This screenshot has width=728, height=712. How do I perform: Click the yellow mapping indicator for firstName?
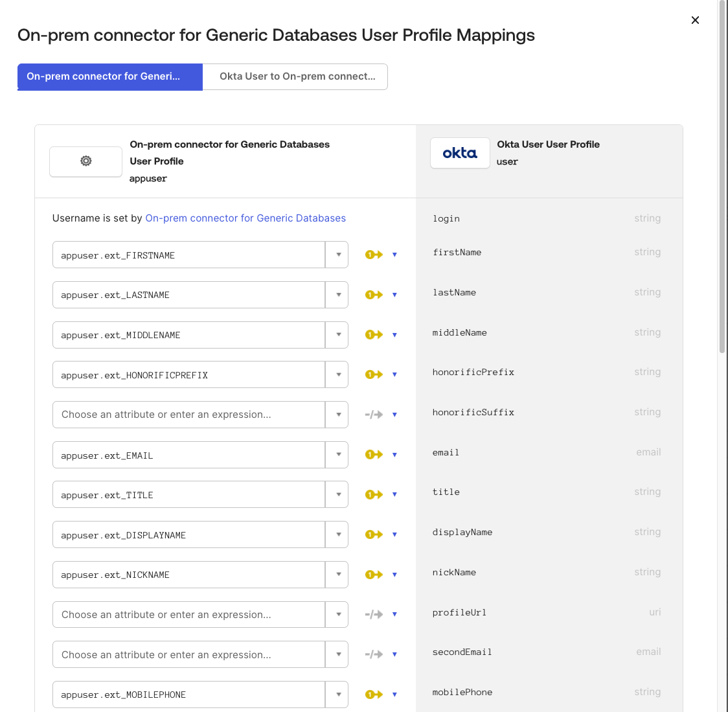(x=374, y=255)
